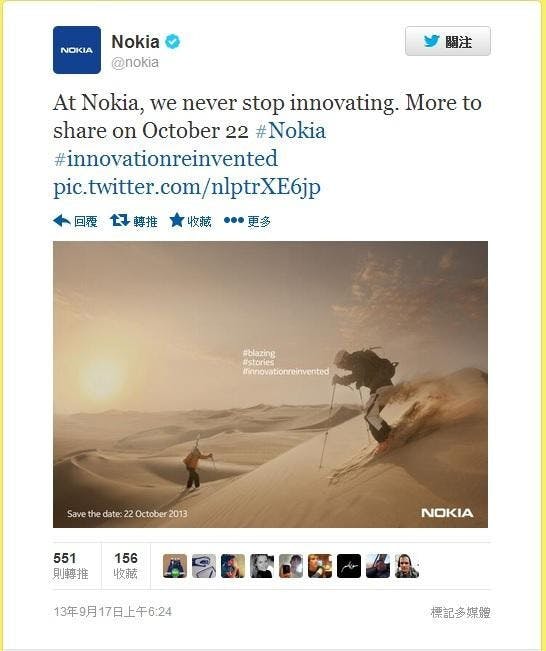
Task: Open the tweet timestamp 13年9月17日上午6:24
Action: pyautogui.click(x=113, y=612)
